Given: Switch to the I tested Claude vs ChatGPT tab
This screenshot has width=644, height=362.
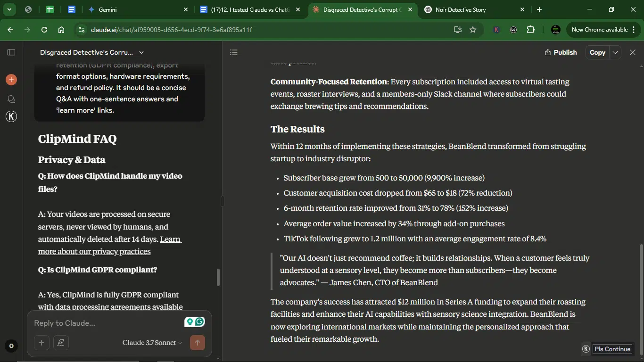Looking at the screenshot, I should click(251, 9).
